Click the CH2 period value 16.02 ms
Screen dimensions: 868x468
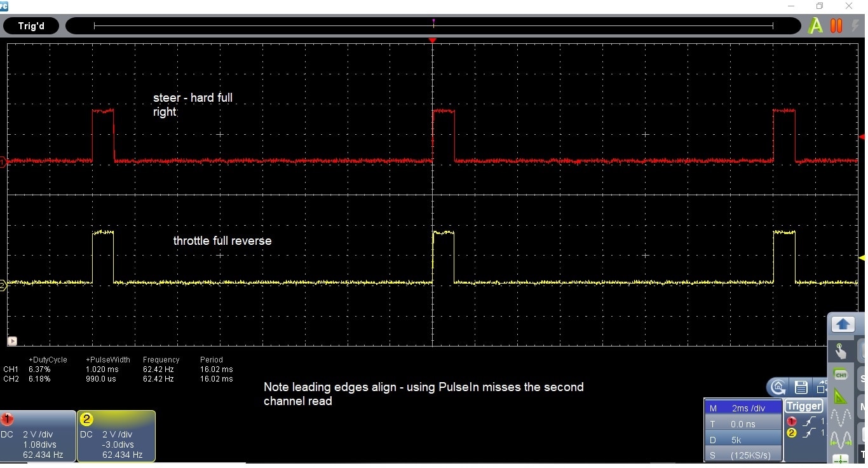217,379
